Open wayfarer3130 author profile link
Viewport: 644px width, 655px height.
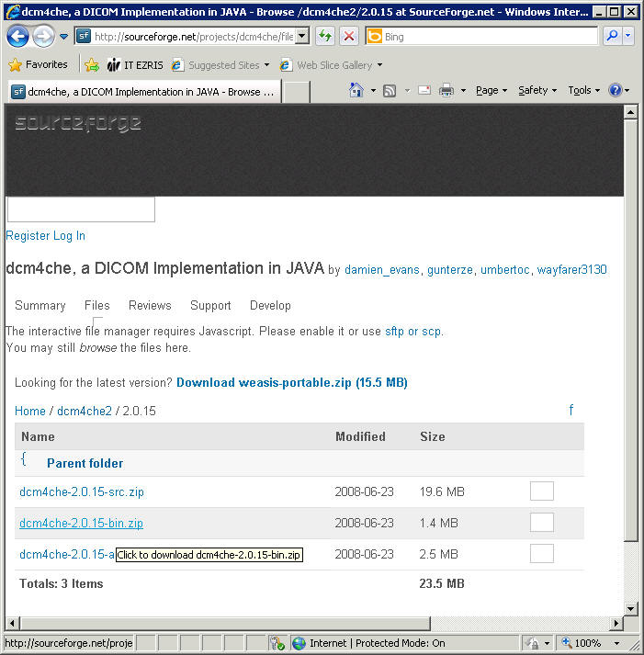tap(571, 270)
